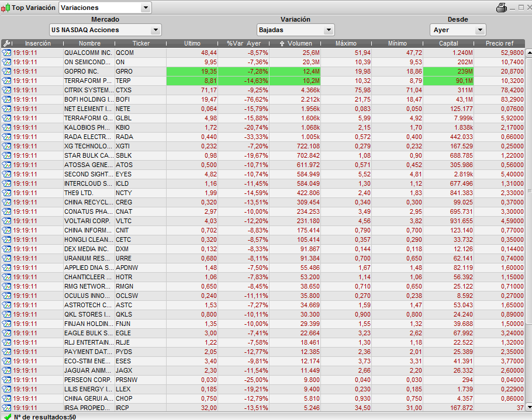
Task: Click the candlestick Top Variación icon
Action: [x=6, y=8]
